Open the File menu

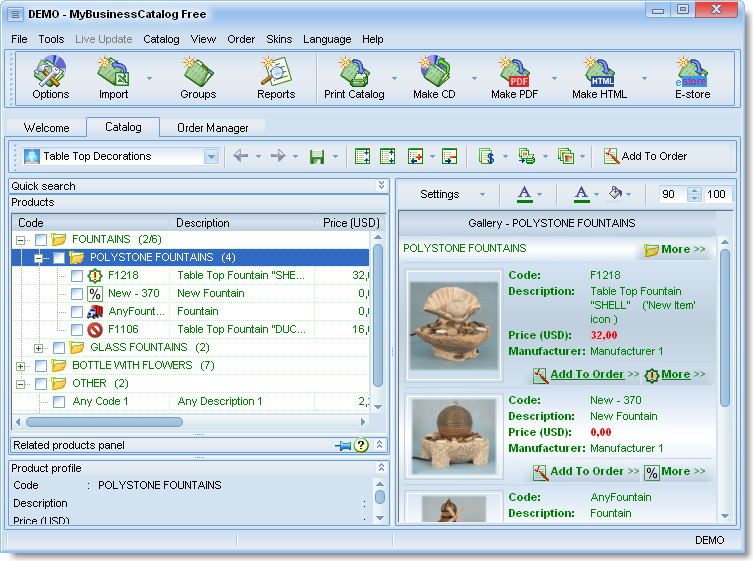19,39
